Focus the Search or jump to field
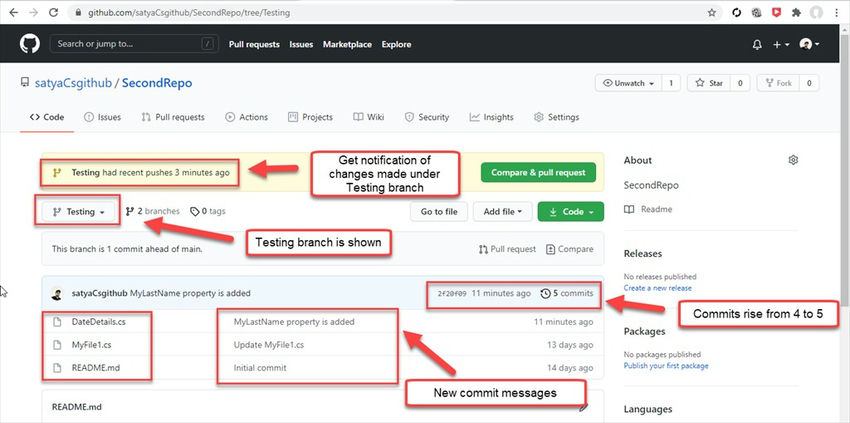The width and height of the screenshot is (850, 423). coord(134,44)
